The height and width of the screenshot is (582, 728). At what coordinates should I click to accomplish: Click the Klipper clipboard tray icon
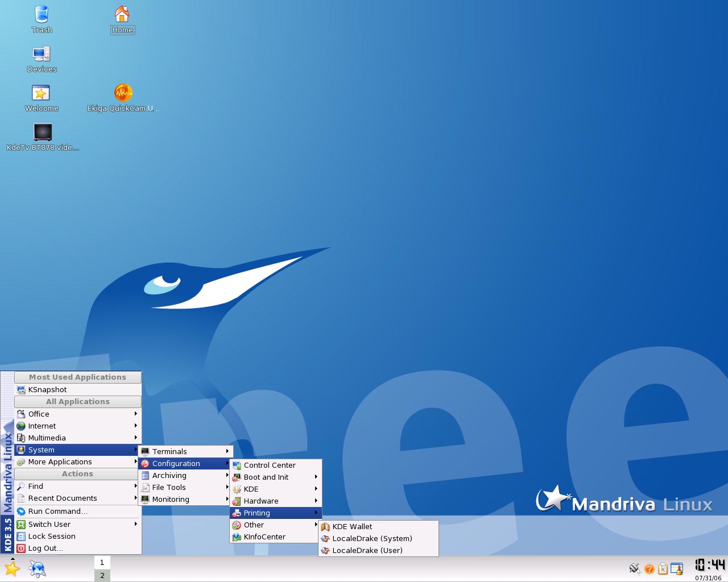pos(663,568)
